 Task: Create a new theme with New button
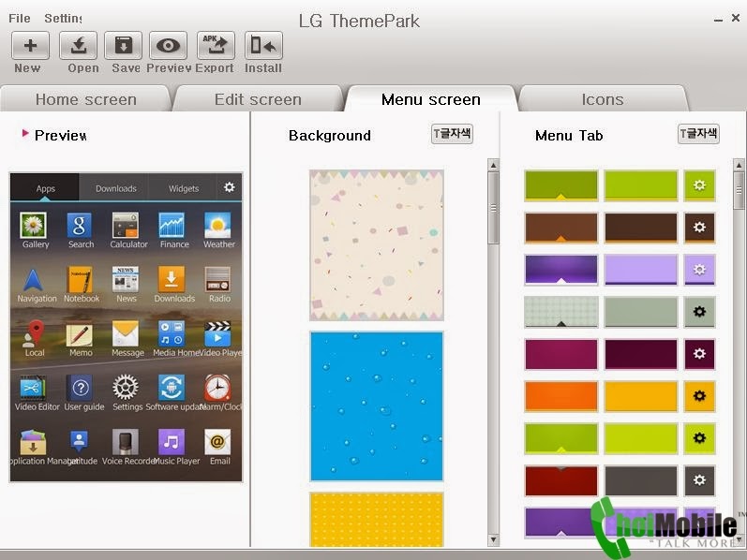pyautogui.click(x=31, y=46)
